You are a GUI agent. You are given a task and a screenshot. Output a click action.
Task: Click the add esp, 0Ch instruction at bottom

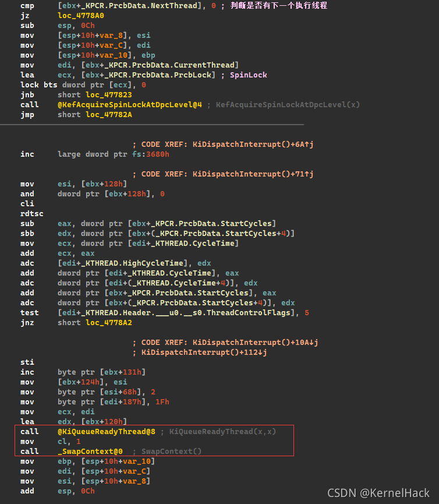coord(58,491)
